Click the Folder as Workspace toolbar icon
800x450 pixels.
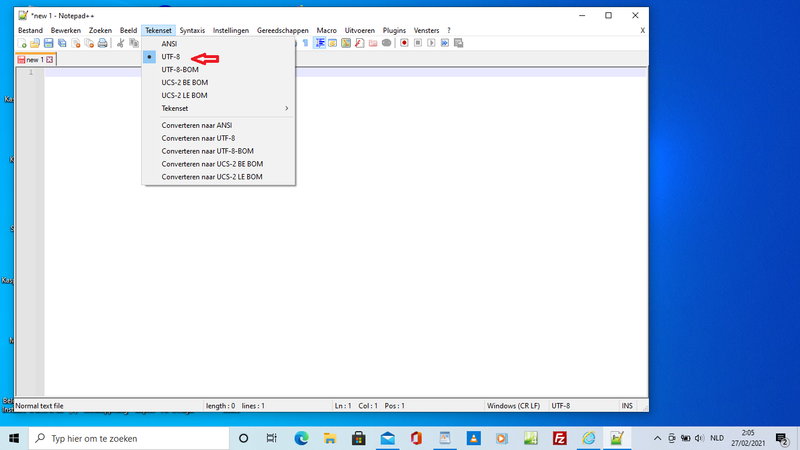373,43
